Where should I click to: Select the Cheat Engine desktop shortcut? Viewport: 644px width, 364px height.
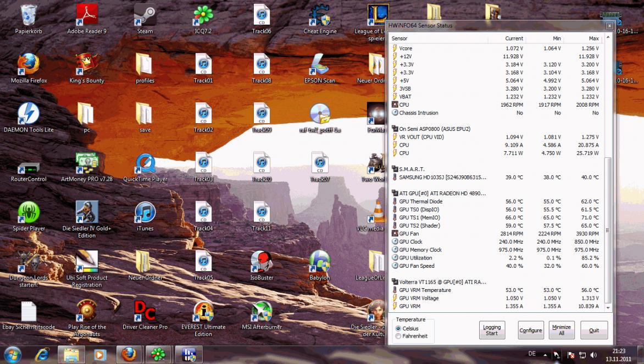click(x=320, y=19)
